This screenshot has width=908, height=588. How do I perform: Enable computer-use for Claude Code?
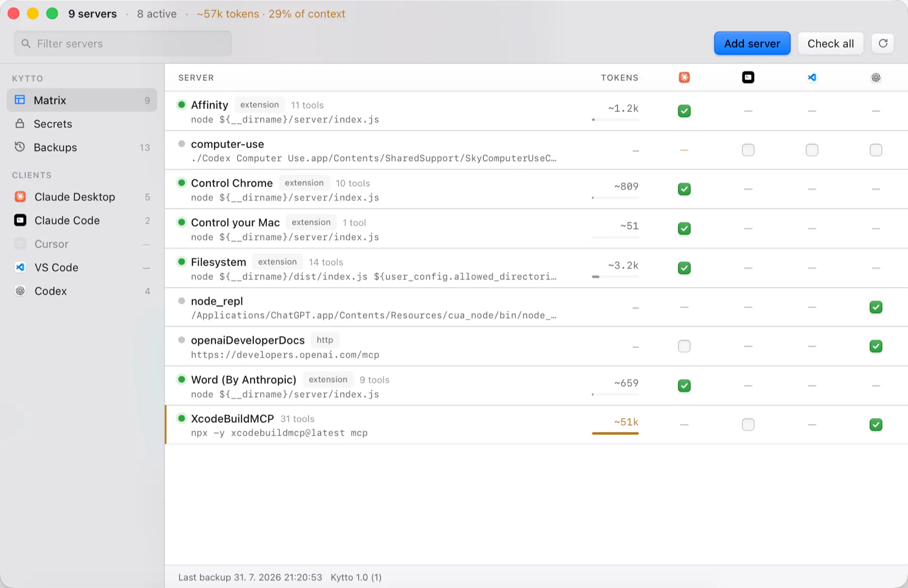click(x=748, y=150)
